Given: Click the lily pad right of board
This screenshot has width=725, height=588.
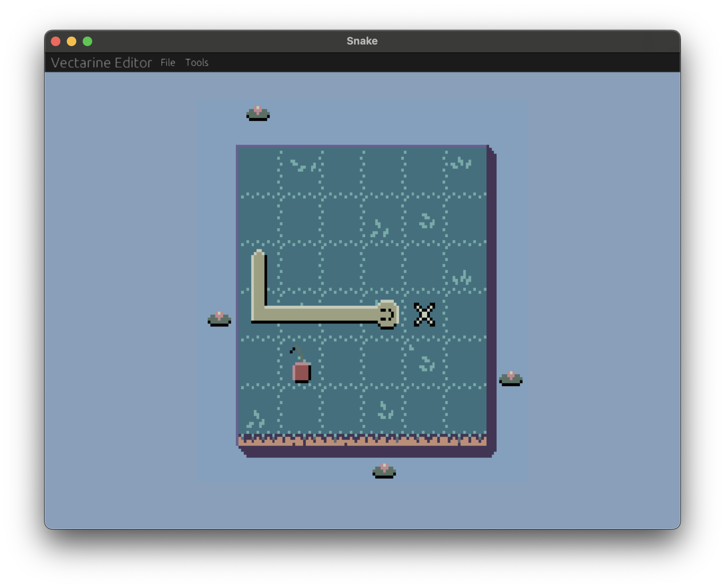Looking at the screenshot, I should pos(511,379).
